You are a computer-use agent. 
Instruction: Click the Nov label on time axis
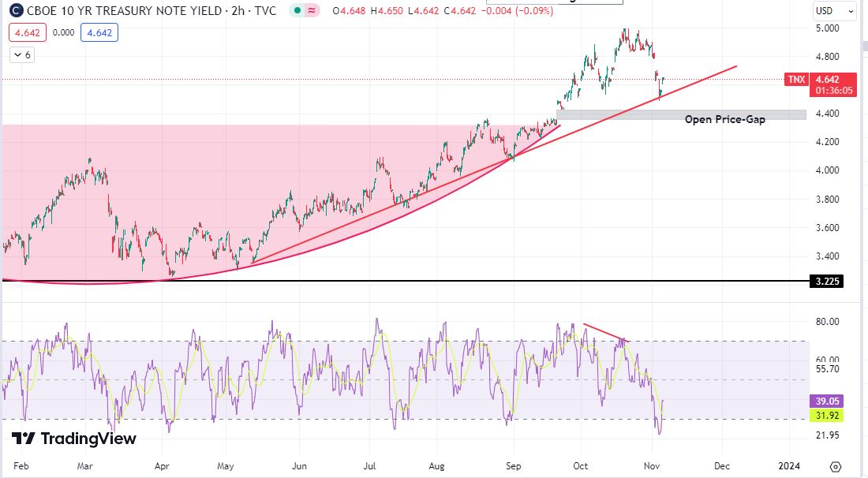pos(652,466)
